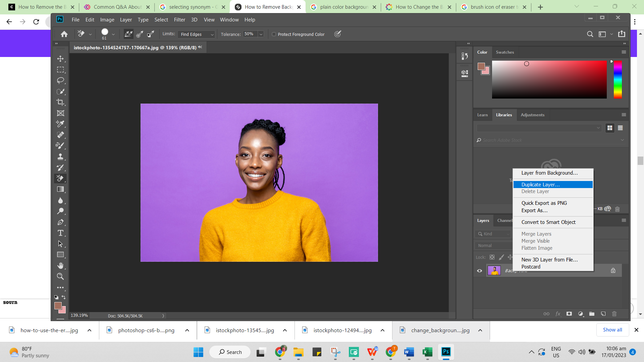Select the Lasso tool

pyautogui.click(x=61, y=80)
